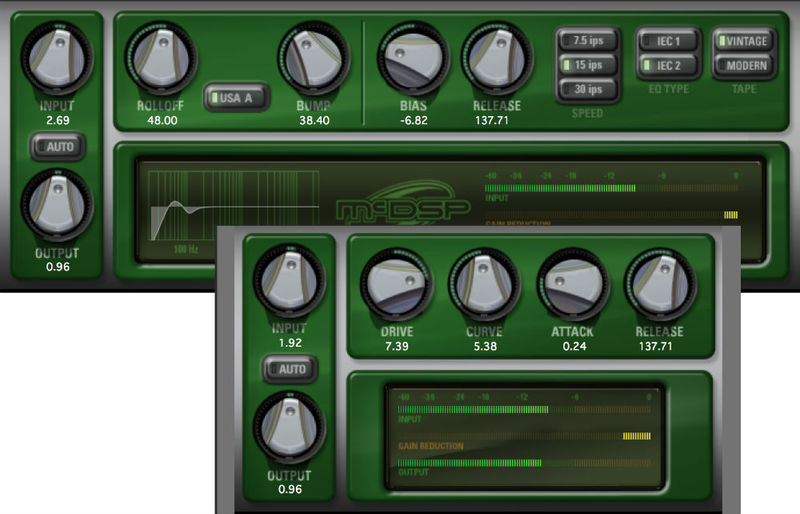This screenshot has width=800, height=514.
Task: Select 15 ips tape speed
Action: point(588,65)
